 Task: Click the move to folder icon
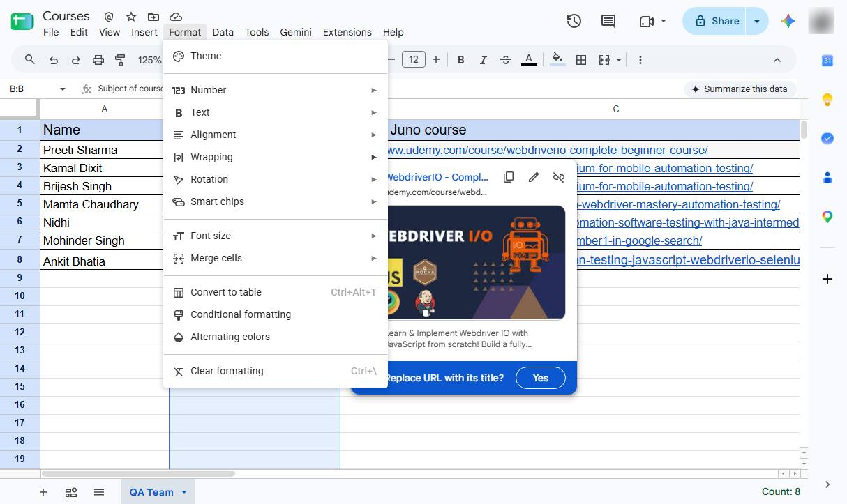pyautogui.click(x=153, y=16)
